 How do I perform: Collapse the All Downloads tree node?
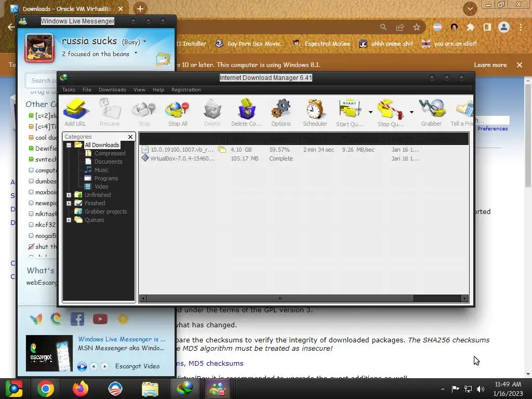(69, 145)
